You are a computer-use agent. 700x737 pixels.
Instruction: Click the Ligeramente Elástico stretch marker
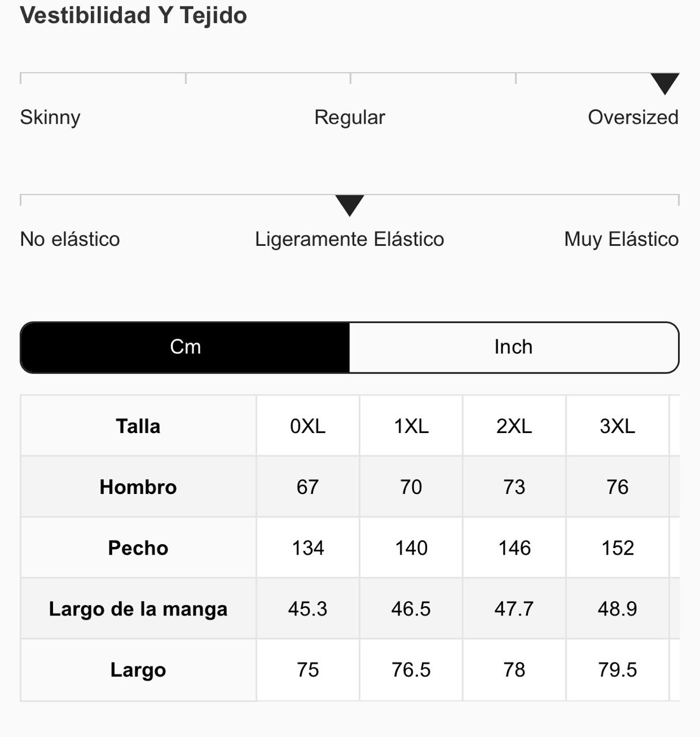[x=349, y=206]
